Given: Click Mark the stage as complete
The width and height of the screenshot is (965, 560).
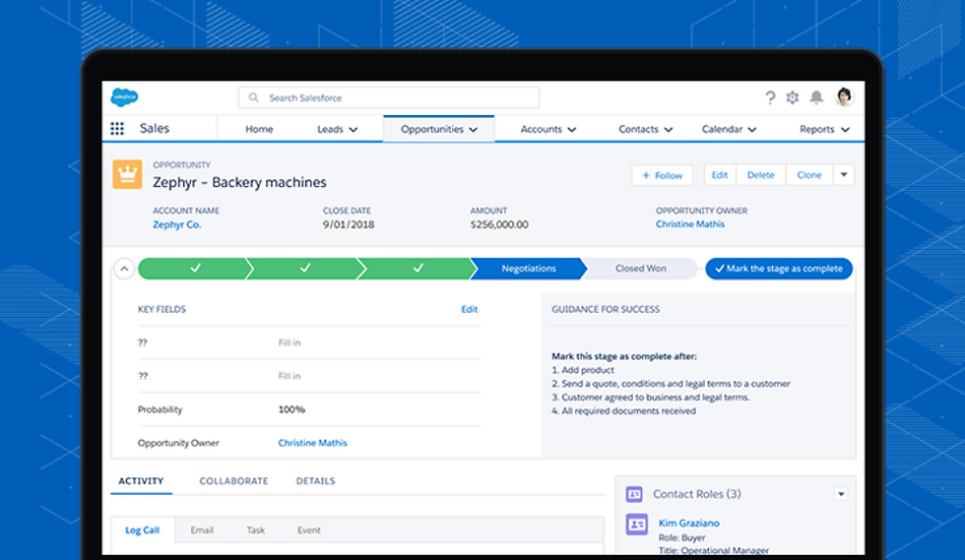Looking at the screenshot, I should [779, 269].
